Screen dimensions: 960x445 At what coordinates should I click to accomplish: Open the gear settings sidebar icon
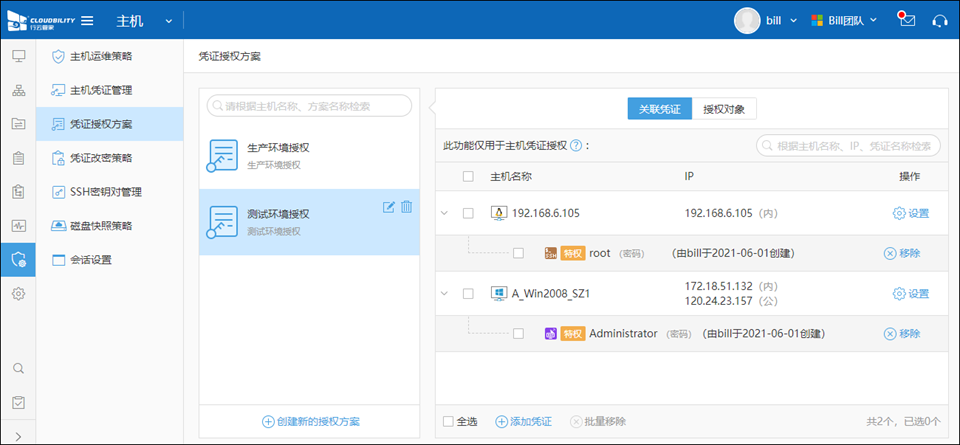[18, 294]
